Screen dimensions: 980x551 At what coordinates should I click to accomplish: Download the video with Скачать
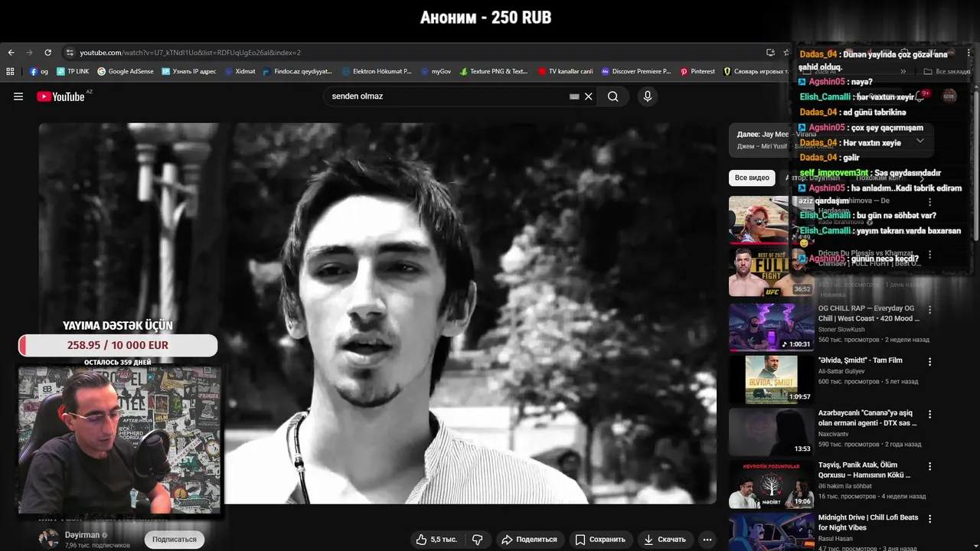click(x=665, y=540)
